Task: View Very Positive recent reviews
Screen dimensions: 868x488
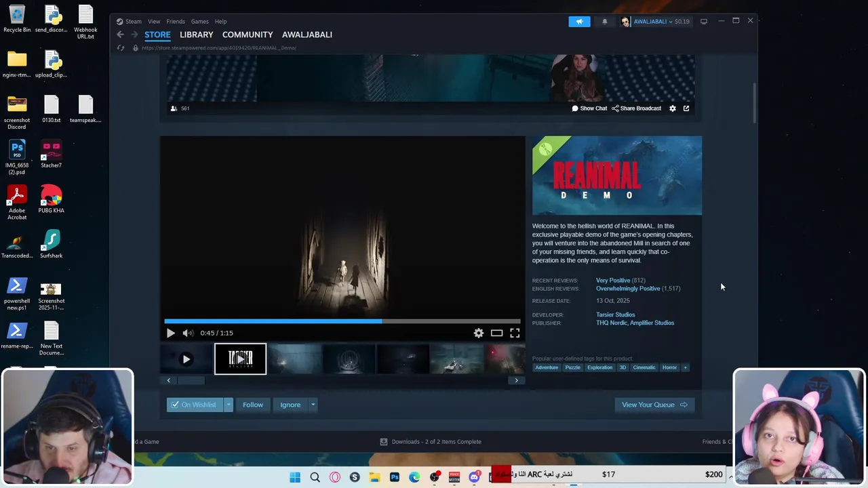Action: [x=613, y=280]
